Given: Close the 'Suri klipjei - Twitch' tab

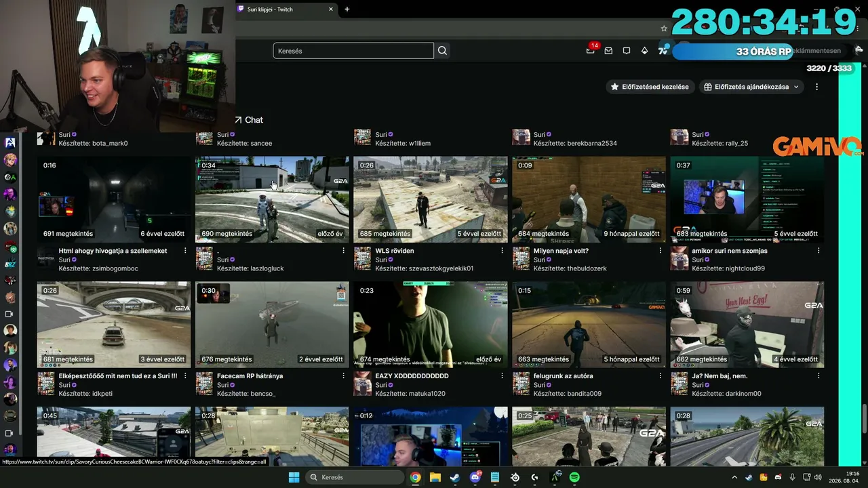Looking at the screenshot, I should 331,9.
